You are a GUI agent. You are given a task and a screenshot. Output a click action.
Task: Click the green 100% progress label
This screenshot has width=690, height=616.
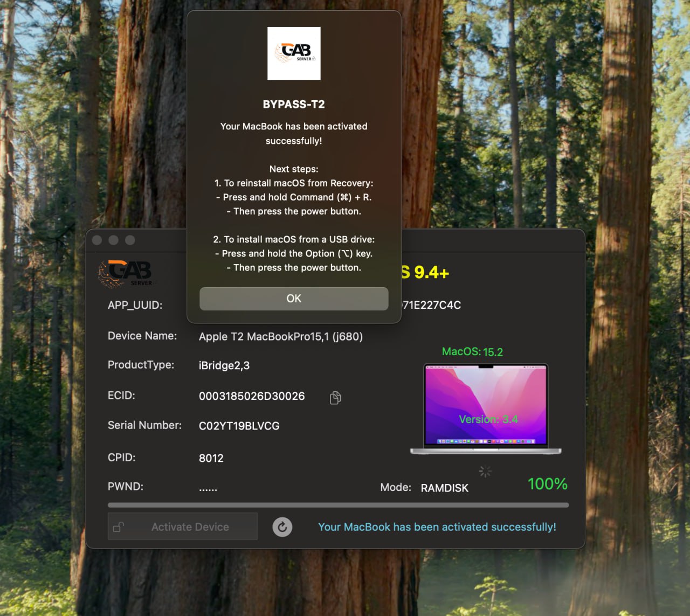tap(547, 484)
